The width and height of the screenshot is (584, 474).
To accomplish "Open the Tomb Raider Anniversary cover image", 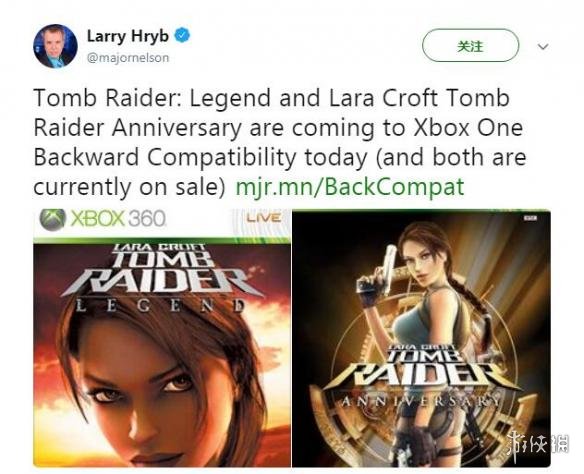I will [421, 338].
